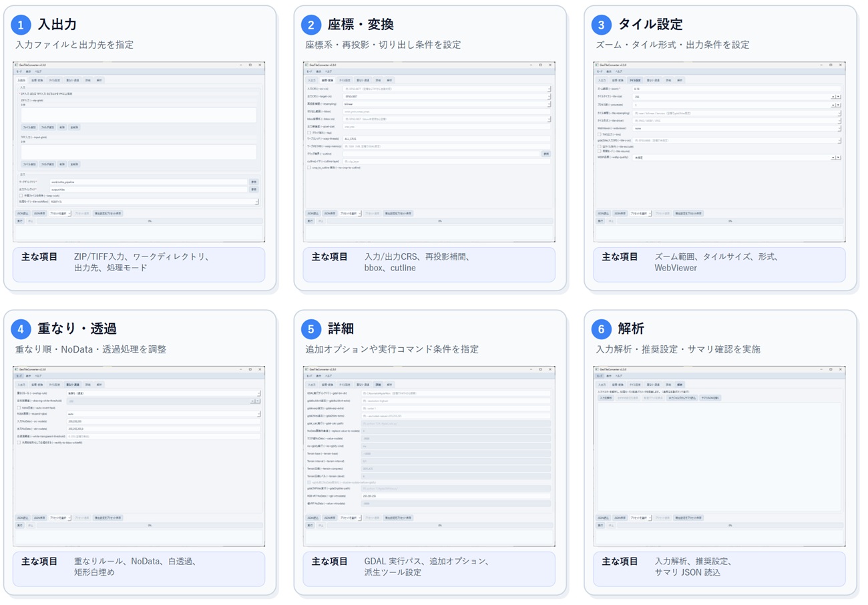The image size is (868, 605).
Task: Open モード menu in 入出力 screenshot
Action: (x=19, y=71)
